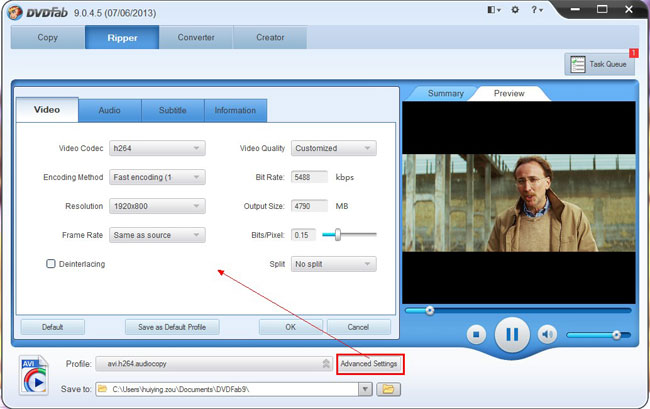The height and width of the screenshot is (409, 650).
Task: Open the Encoding Method dropdown
Action: pos(157,177)
